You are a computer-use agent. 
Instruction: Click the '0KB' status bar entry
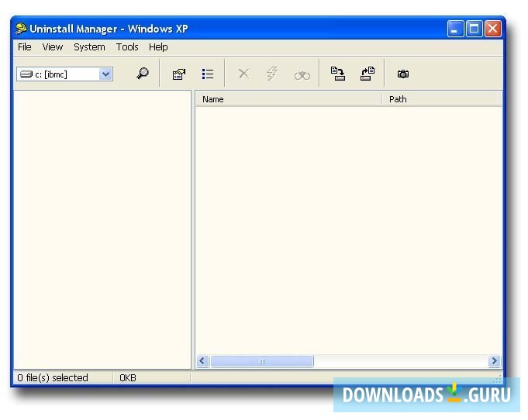click(128, 378)
